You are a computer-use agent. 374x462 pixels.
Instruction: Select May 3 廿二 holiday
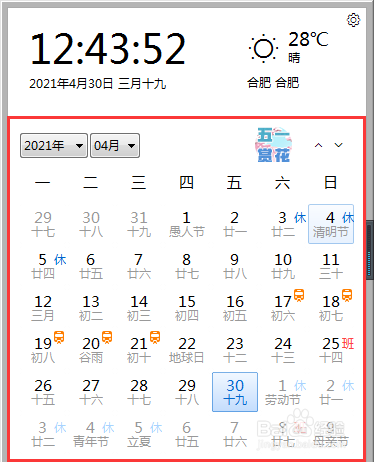[43, 434]
